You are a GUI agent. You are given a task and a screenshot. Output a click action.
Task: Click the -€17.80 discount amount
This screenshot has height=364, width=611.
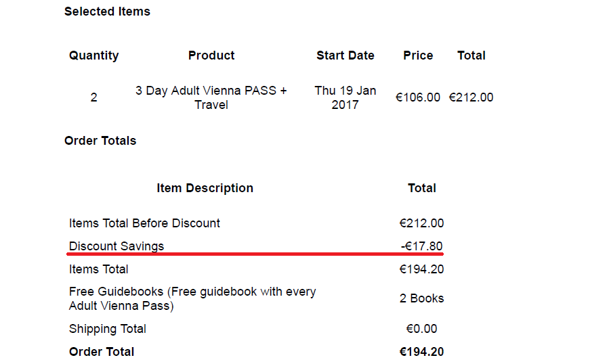click(x=421, y=246)
